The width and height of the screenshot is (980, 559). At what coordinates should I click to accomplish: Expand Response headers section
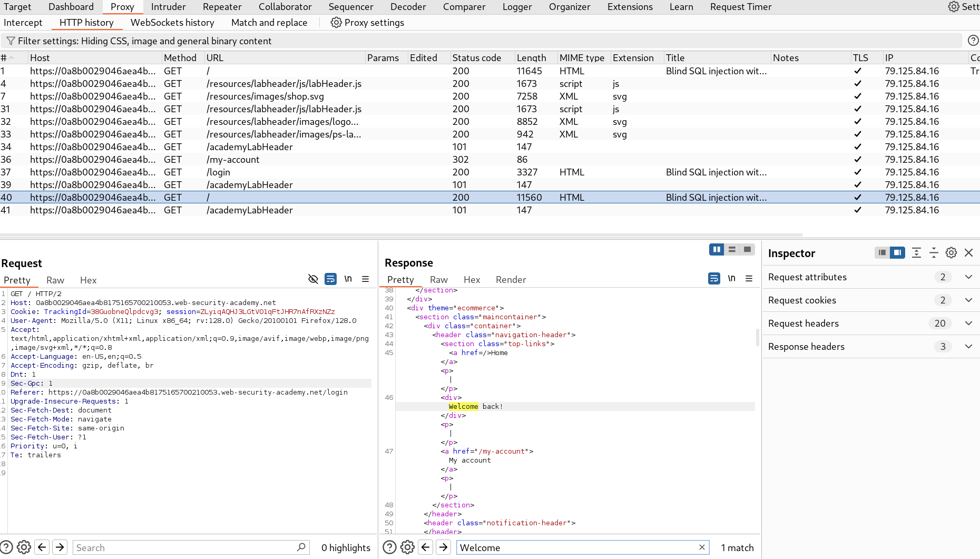pos(968,347)
